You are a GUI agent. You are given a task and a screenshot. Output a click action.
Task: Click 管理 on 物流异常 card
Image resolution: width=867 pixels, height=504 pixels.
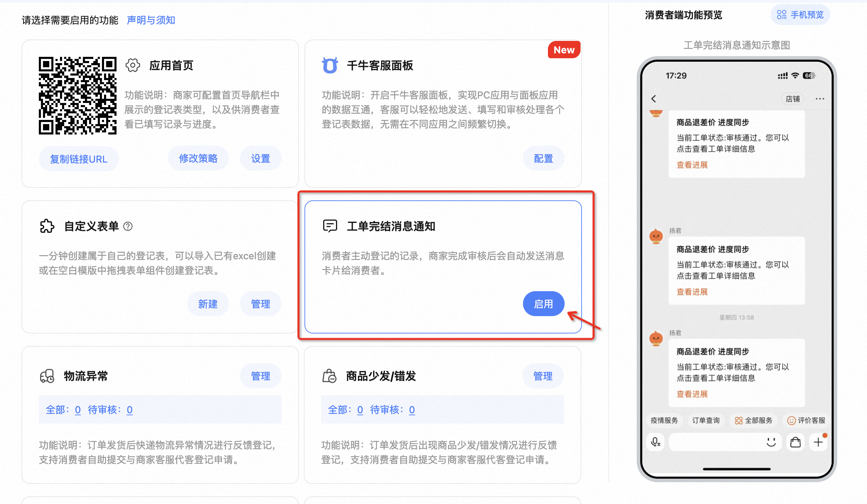coord(260,376)
